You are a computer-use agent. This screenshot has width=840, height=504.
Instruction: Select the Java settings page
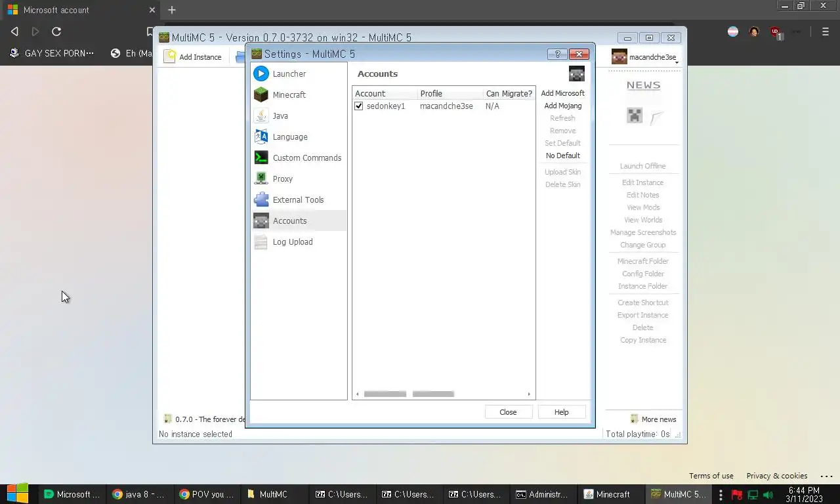(299, 115)
